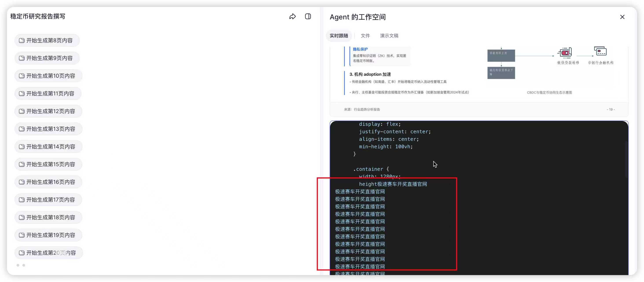Open the 演示文稿 tab

coord(389,36)
